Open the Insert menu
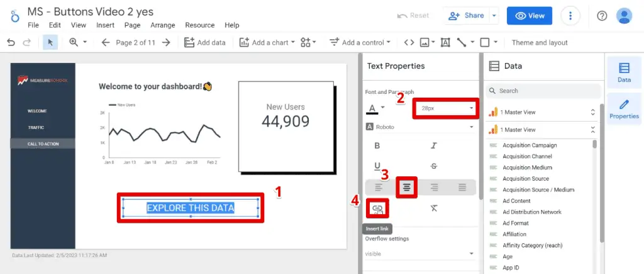The image size is (644, 274). [x=105, y=25]
